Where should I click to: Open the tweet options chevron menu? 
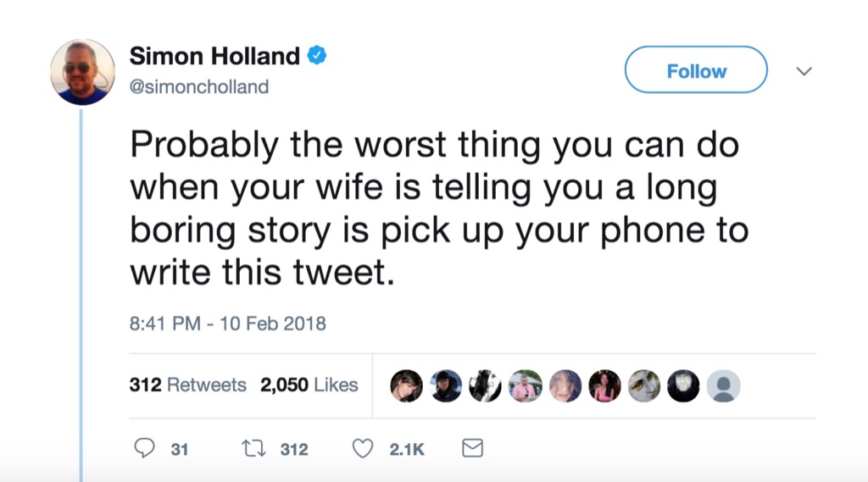[x=804, y=71]
